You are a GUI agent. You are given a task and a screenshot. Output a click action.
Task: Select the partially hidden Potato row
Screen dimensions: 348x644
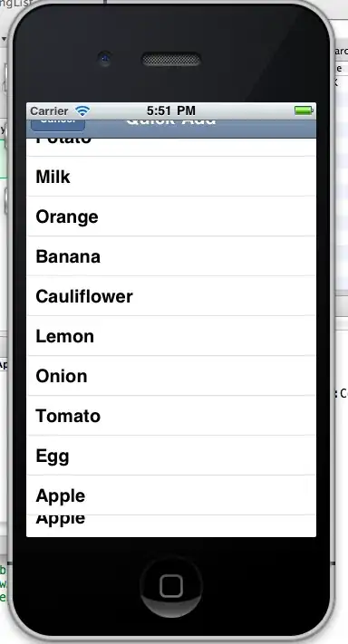(171, 147)
